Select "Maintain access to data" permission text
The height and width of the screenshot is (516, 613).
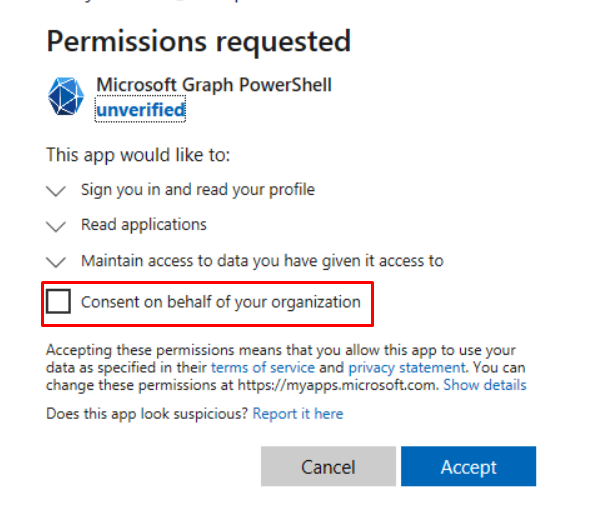tap(262, 260)
